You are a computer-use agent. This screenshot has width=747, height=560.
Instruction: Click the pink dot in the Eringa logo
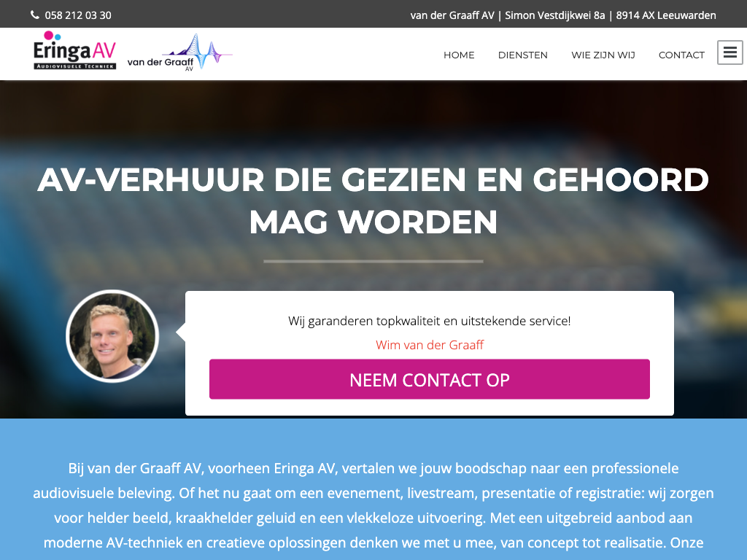49,35
